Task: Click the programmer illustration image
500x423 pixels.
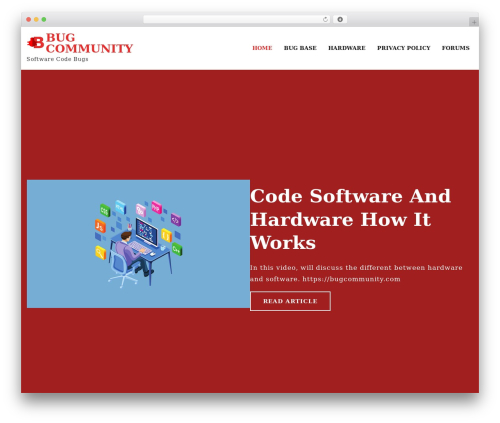Action: point(138,244)
